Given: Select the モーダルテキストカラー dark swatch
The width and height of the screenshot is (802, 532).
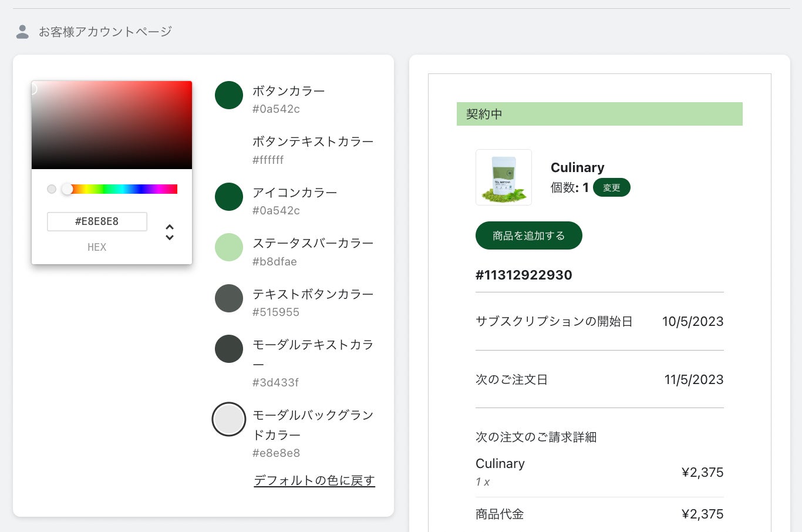Looking at the screenshot, I should pos(229,349).
